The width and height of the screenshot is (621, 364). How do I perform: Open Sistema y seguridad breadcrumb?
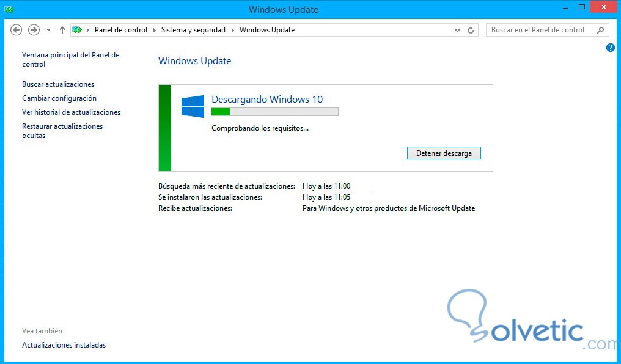[193, 30]
